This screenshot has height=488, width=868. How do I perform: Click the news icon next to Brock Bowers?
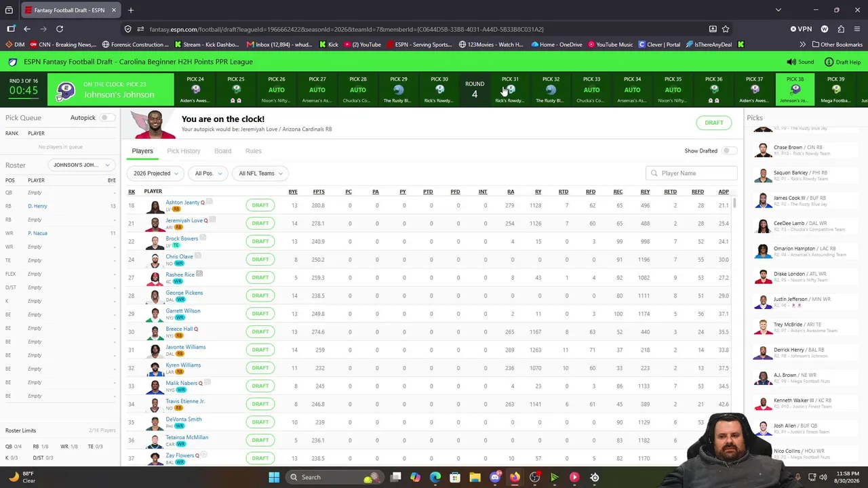tap(203, 238)
